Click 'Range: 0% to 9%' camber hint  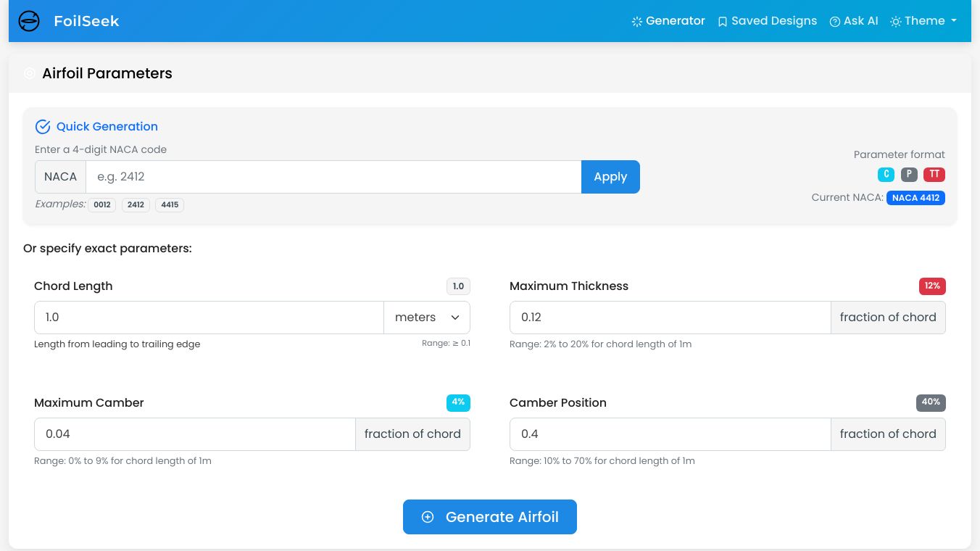[123, 461]
